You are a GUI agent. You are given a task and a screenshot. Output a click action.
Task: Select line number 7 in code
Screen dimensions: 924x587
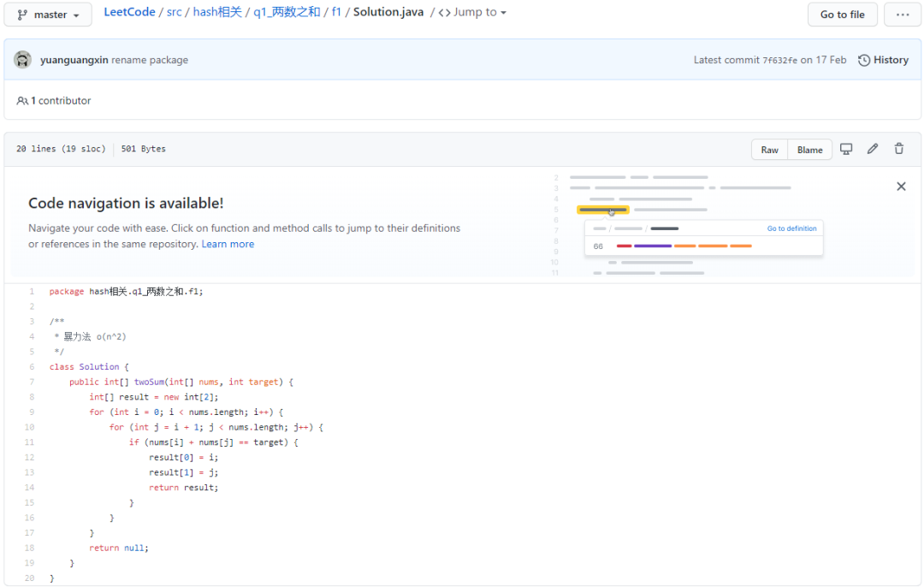(32, 382)
